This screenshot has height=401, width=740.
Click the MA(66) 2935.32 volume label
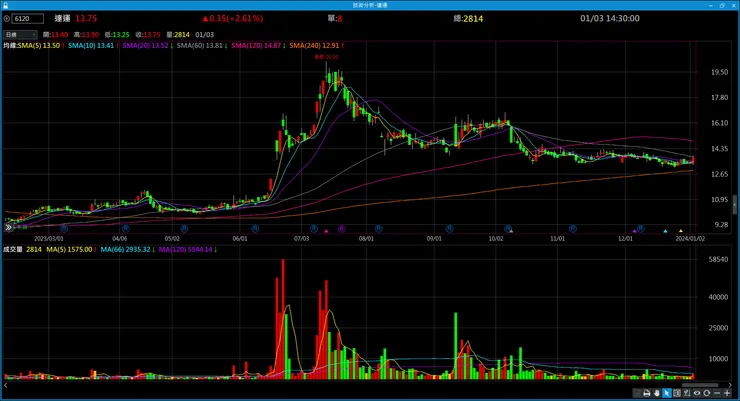point(127,249)
